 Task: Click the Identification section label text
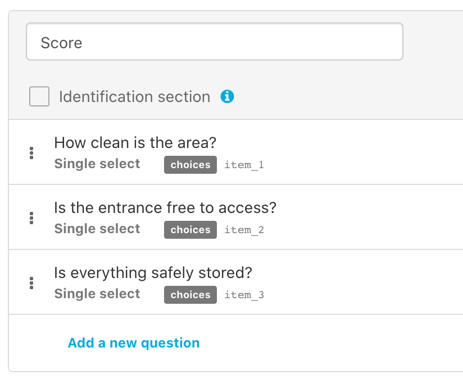tap(135, 97)
